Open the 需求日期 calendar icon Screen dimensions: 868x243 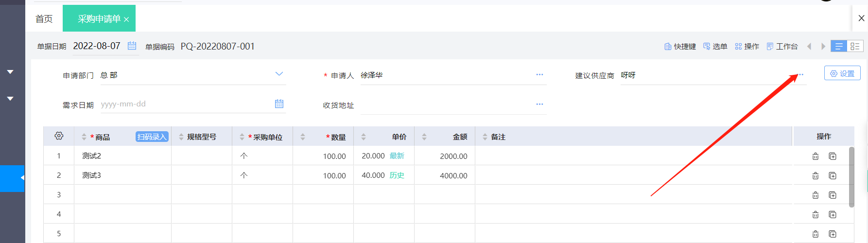[x=279, y=104]
